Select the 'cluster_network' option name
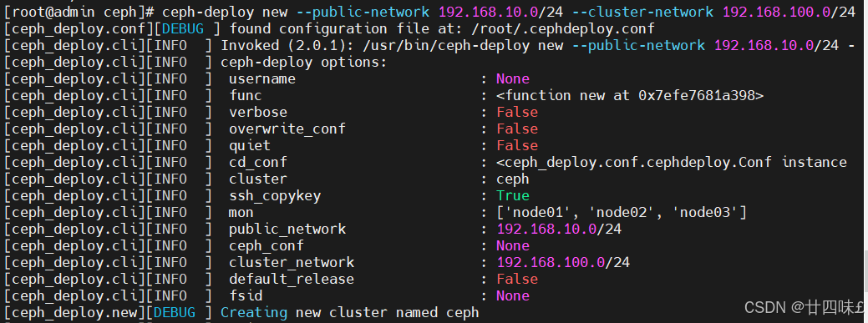Viewport: 868px width, 323px height. [x=292, y=262]
